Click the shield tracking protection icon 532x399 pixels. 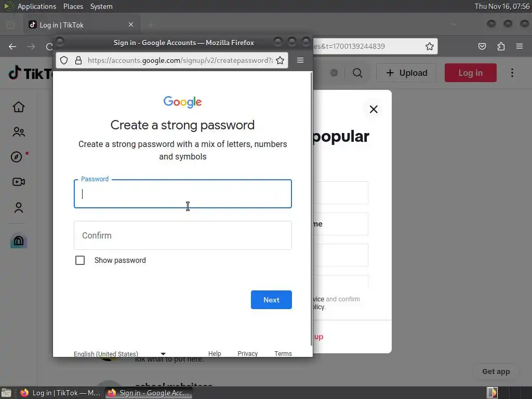pyautogui.click(x=64, y=60)
